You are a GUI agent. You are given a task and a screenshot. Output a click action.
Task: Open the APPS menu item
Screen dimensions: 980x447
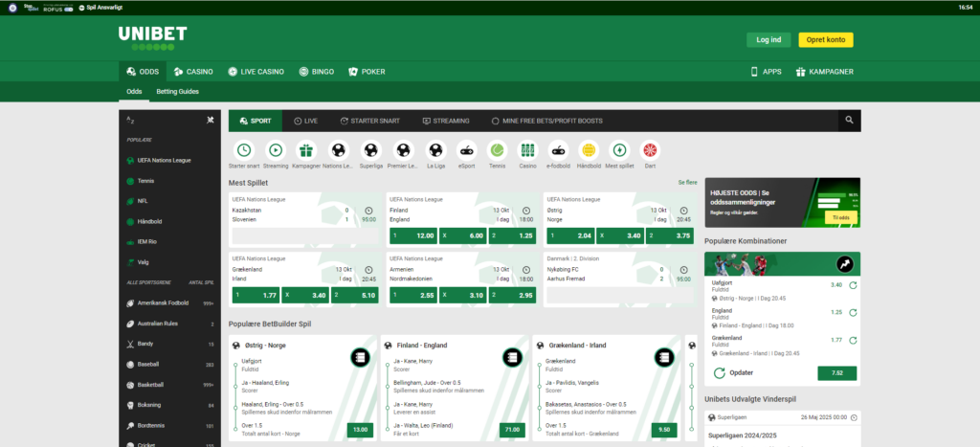(x=766, y=72)
